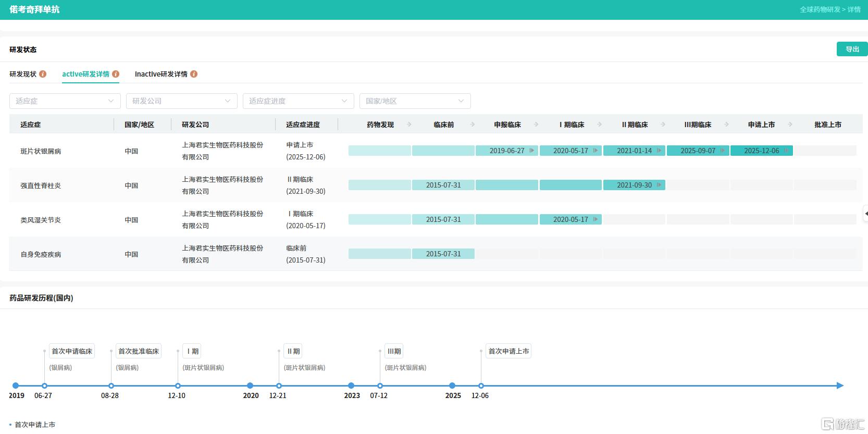Click the 申请上市 stage header
868x434 pixels.
(761, 125)
